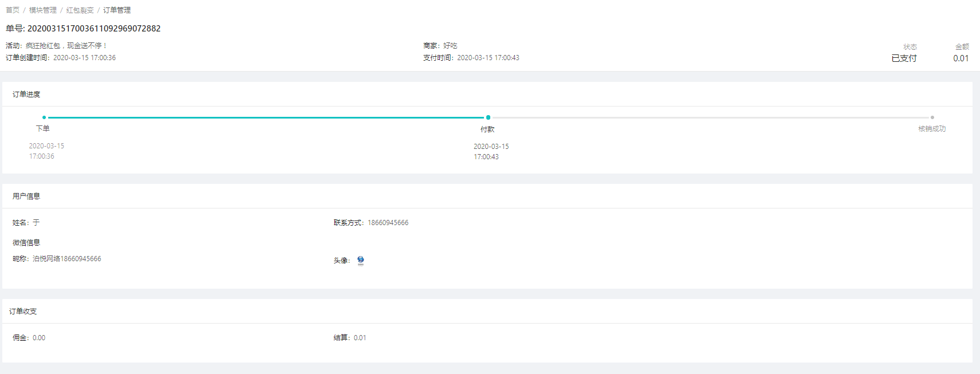
Task: Click the 订单收支 section header
Action: [x=23, y=312]
